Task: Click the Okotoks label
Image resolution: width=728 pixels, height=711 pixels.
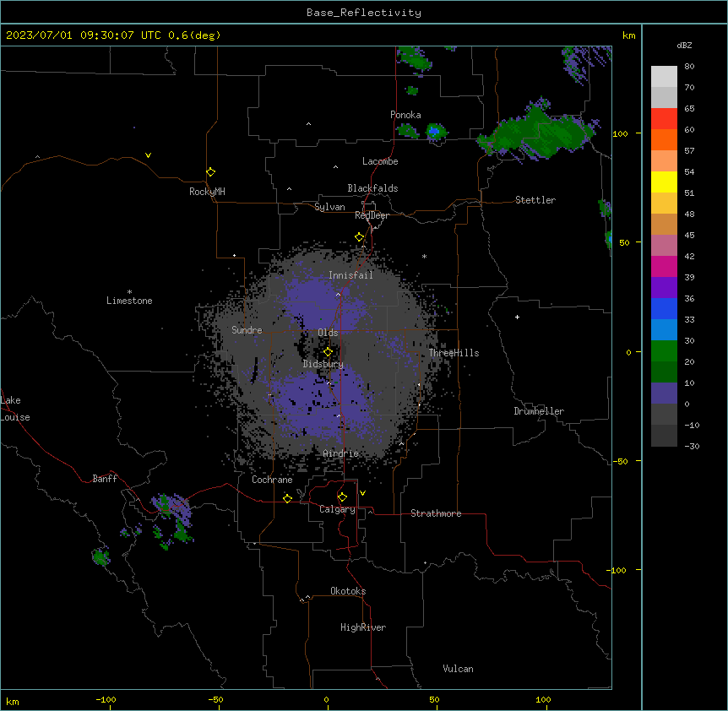Action: (348, 591)
